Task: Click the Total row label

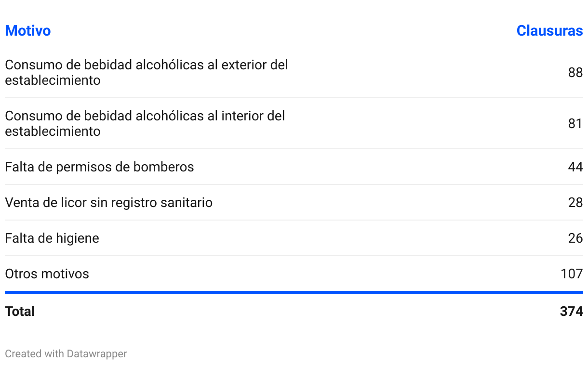Action: point(20,312)
